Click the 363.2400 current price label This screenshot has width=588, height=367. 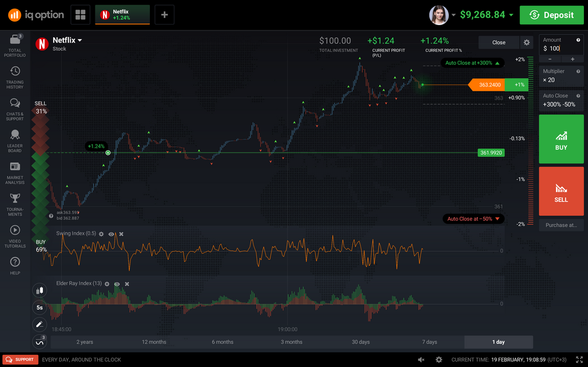(x=487, y=85)
